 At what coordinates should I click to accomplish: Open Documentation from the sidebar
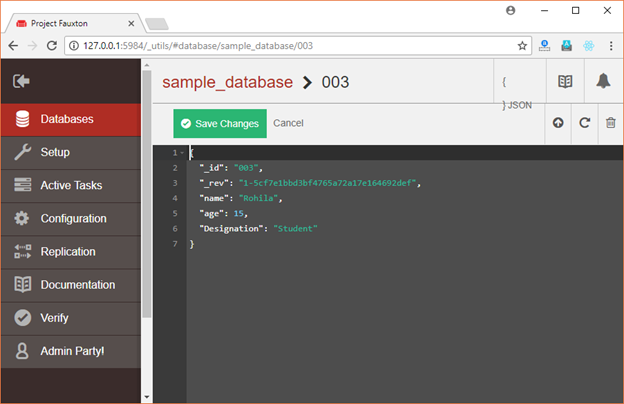point(71,285)
